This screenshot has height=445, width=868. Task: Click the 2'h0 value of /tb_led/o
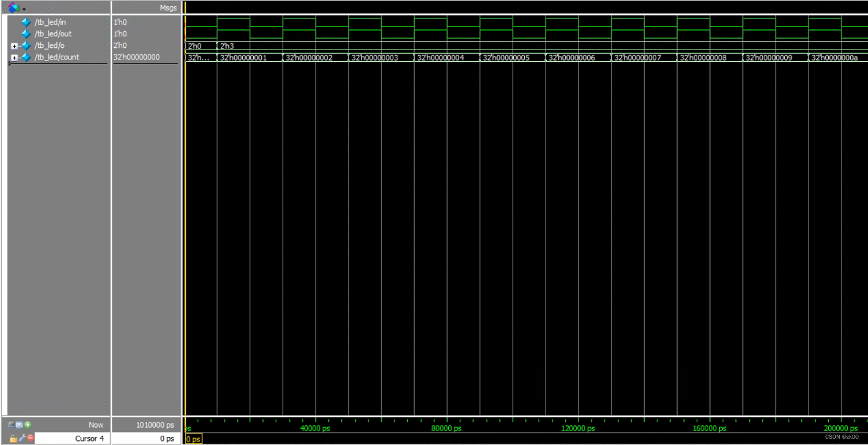tap(120, 46)
